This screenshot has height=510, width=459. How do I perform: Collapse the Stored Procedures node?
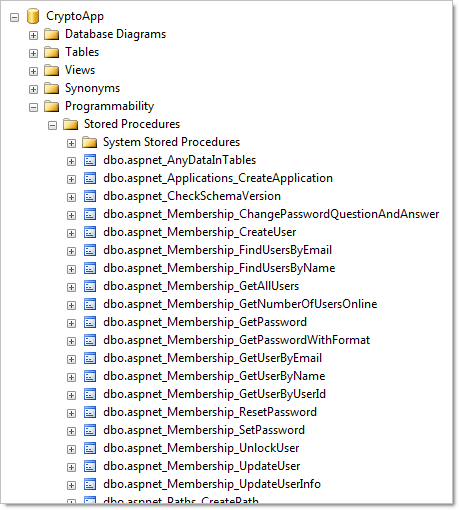point(52,125)
